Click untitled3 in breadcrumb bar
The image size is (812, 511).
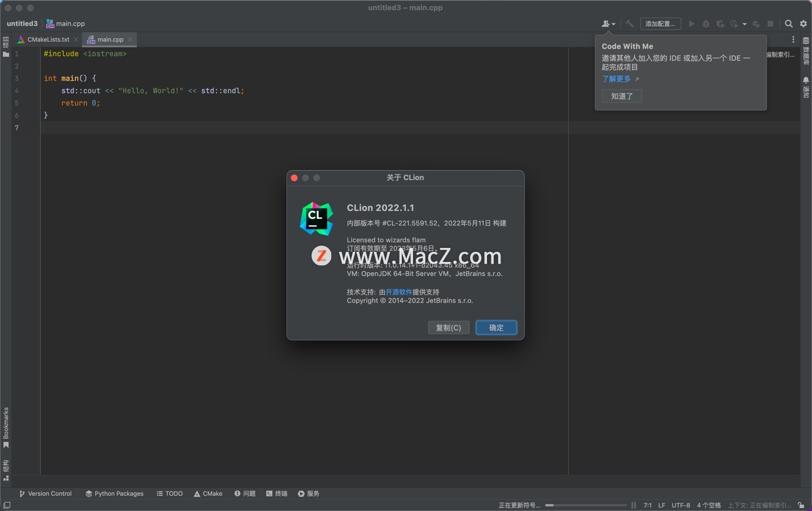[x=22, y=24]
